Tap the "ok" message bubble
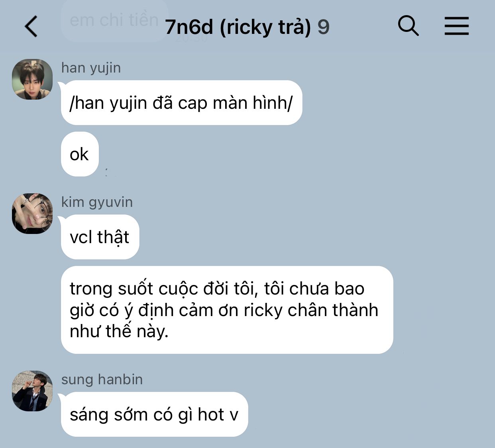The width and height of the screenshot is (495, 448). tap(80, 154)
